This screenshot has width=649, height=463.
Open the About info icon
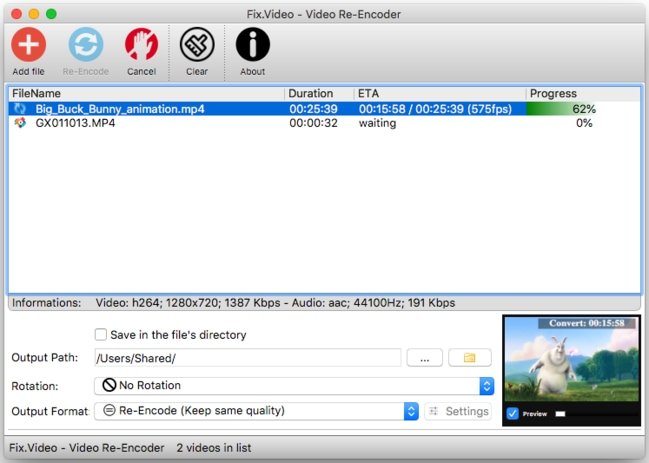pos(252,44)
